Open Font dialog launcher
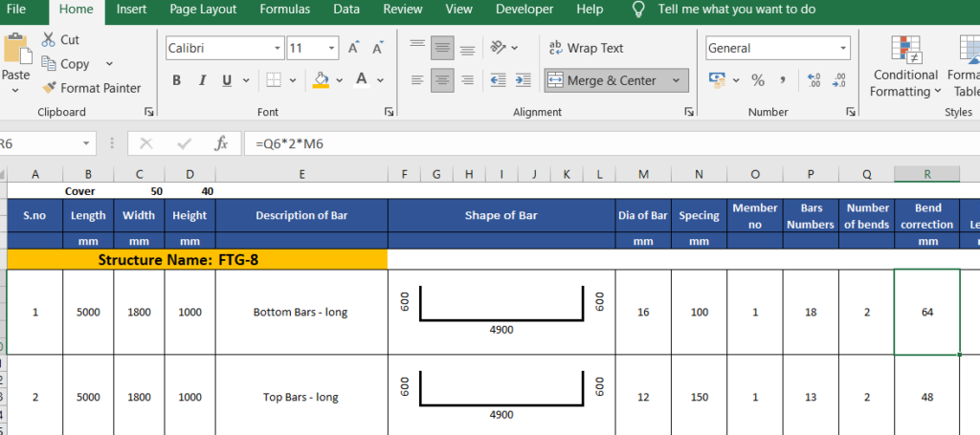Image resolution: width=980 pixels, height=435 pixels. pyautogui.click(x=390, y=112)
